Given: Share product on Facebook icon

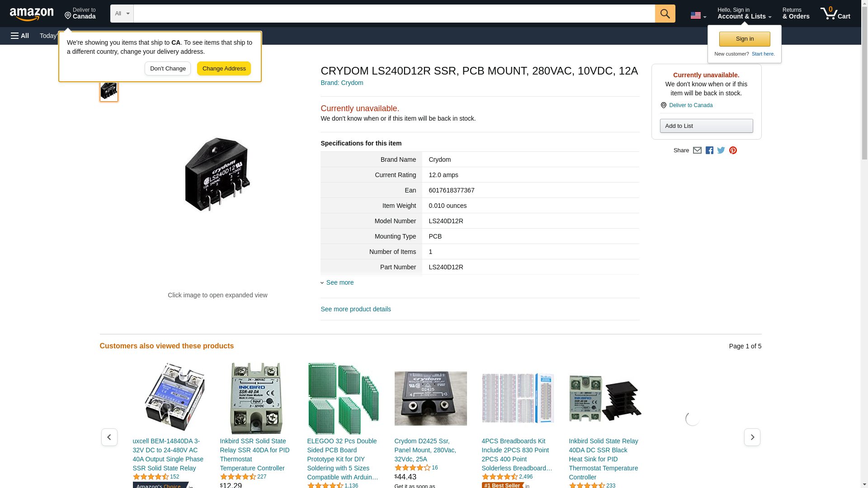Looking at the screenshot, I should (x=709, y=150).
